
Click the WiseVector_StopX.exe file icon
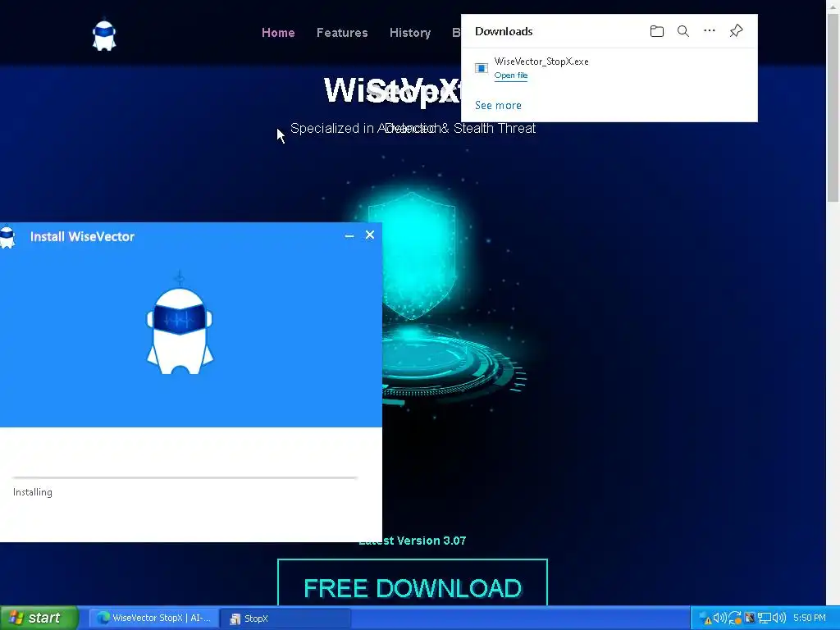[481, 68]
